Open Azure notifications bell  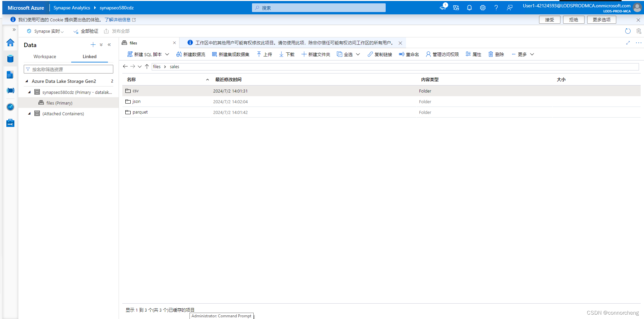coord(469,8)
